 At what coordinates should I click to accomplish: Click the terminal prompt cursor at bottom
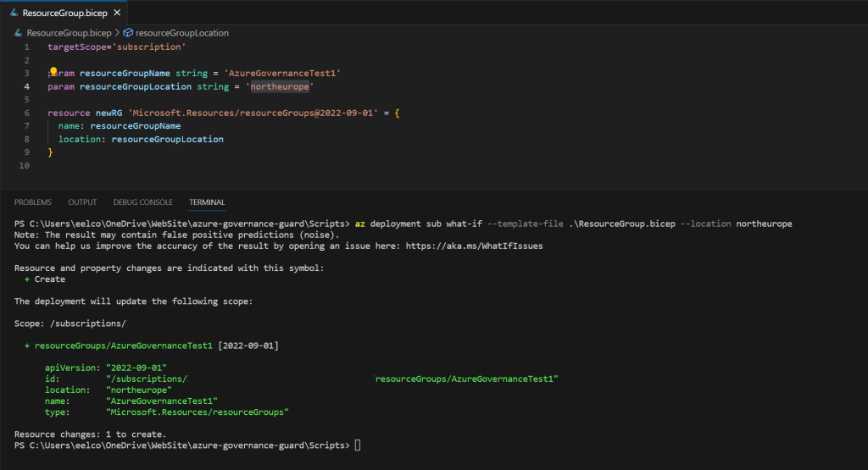[358, 445]
